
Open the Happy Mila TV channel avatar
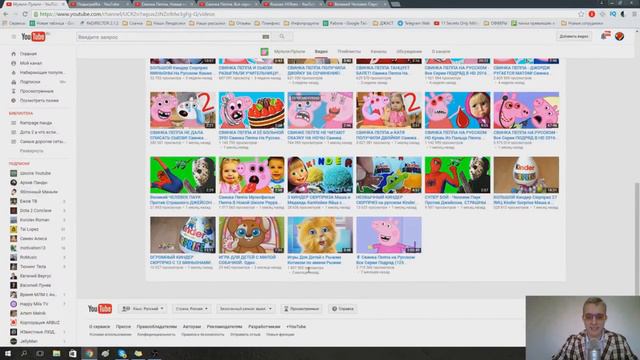pyautogui.click(x=13, y=304)
